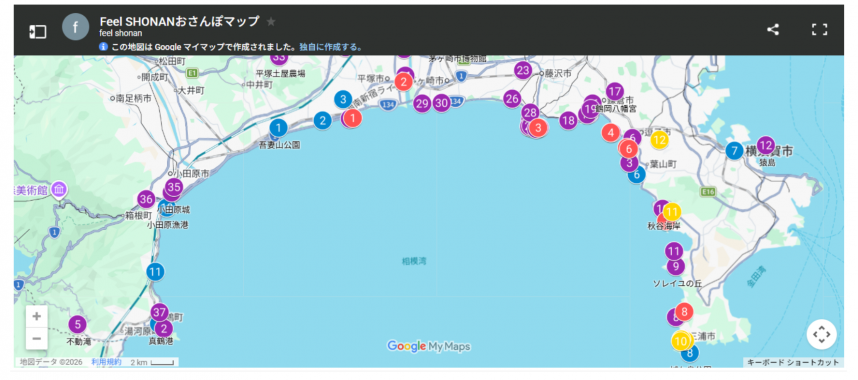Image resolution: width=858 pixels, height=380 pixels.
Task: Select red marker 6
Action: [629, 148]
